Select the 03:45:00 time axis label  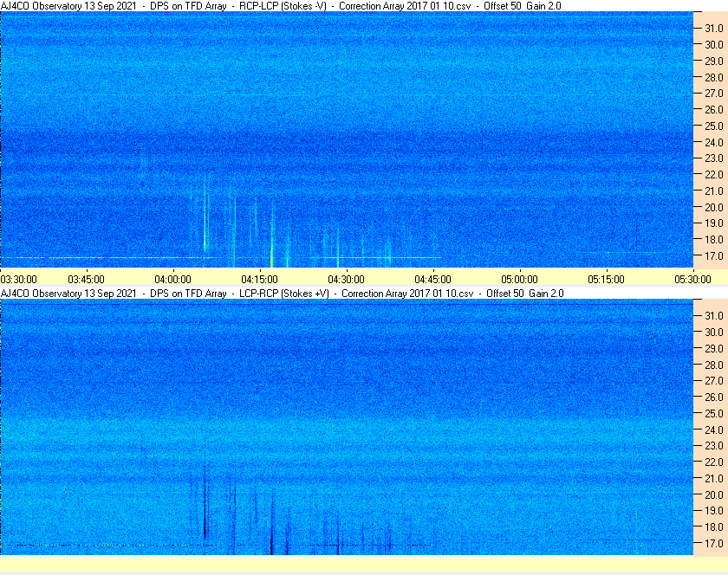pos(87,280)
